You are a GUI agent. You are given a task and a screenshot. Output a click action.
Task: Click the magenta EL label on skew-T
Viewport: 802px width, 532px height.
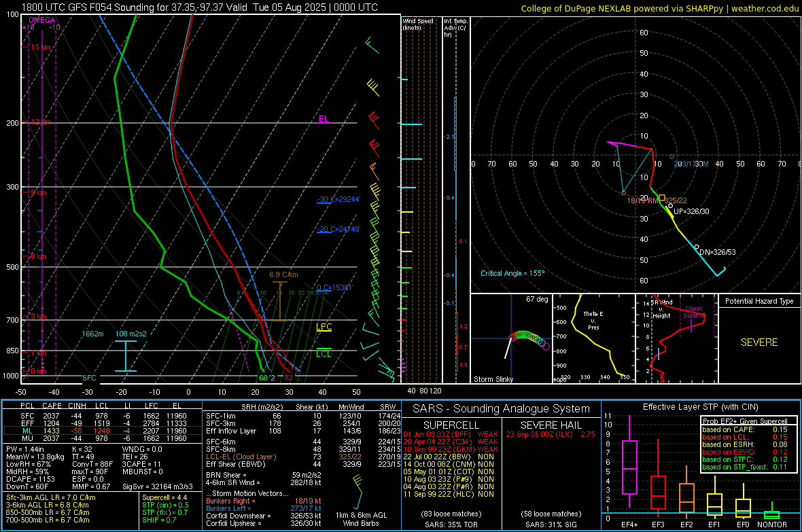point(324,119)
